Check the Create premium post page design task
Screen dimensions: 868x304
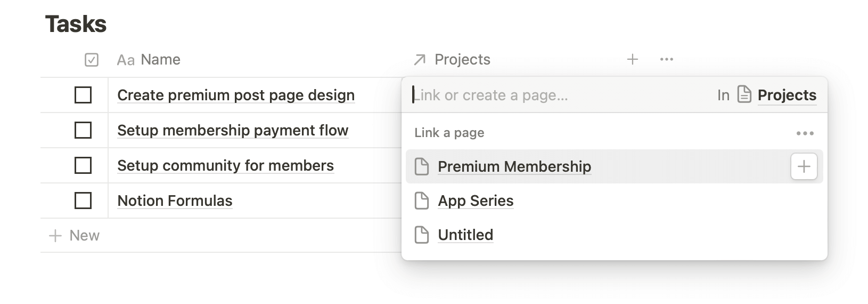coord(83,95)
